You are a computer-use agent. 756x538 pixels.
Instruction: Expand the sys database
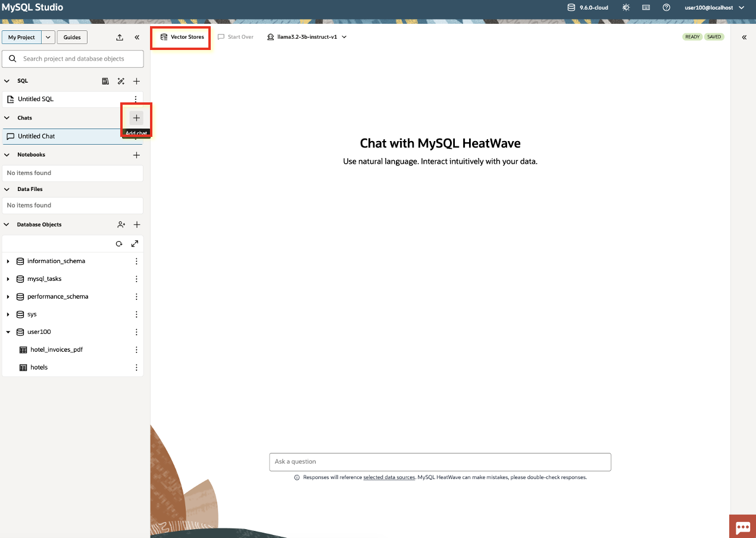pyautogui.click(x=8, y=314)
